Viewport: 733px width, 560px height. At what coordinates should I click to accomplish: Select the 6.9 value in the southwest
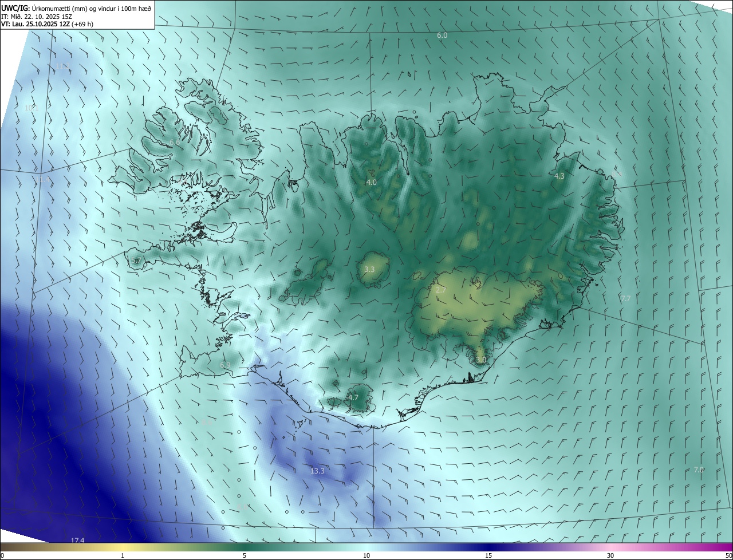225,365
